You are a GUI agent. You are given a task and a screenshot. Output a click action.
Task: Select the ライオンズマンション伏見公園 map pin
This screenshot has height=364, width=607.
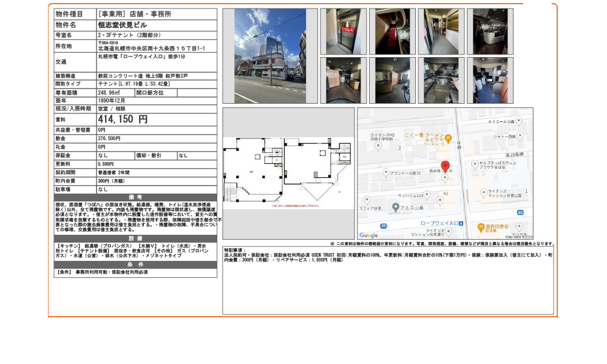coord(483,192)
